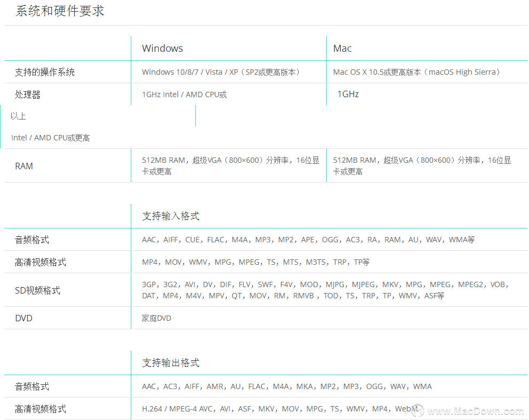Click the Windows 10/8/7 / Vista / XP cell
Viewport: 529px width, 420px height.
pyautogui.click(x=222, y=72)
